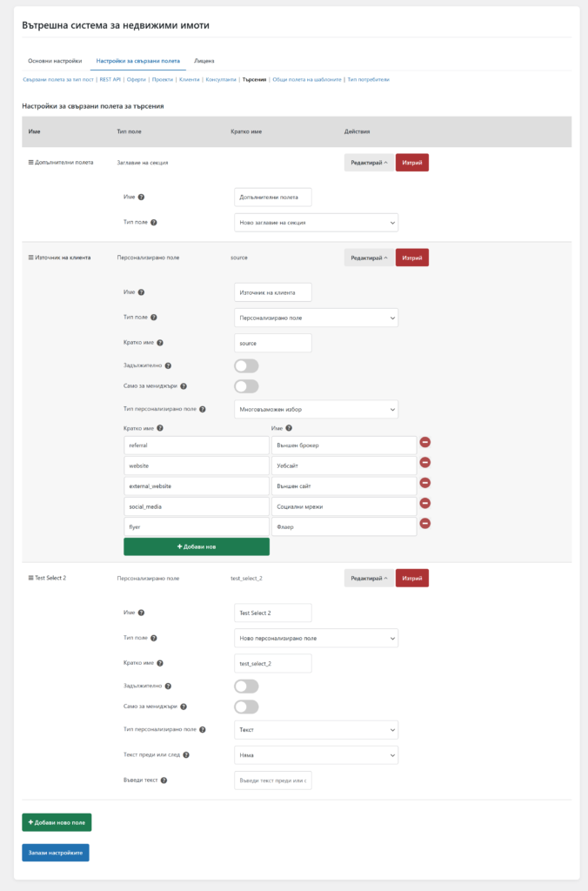Click the help icon next to Кратко име under source field
This screenshot has width=588, height=891.
tap(160, 343)
